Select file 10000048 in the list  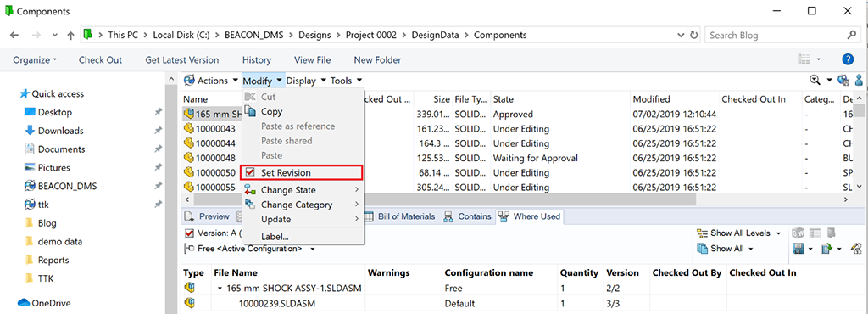[x=215, y=159]
